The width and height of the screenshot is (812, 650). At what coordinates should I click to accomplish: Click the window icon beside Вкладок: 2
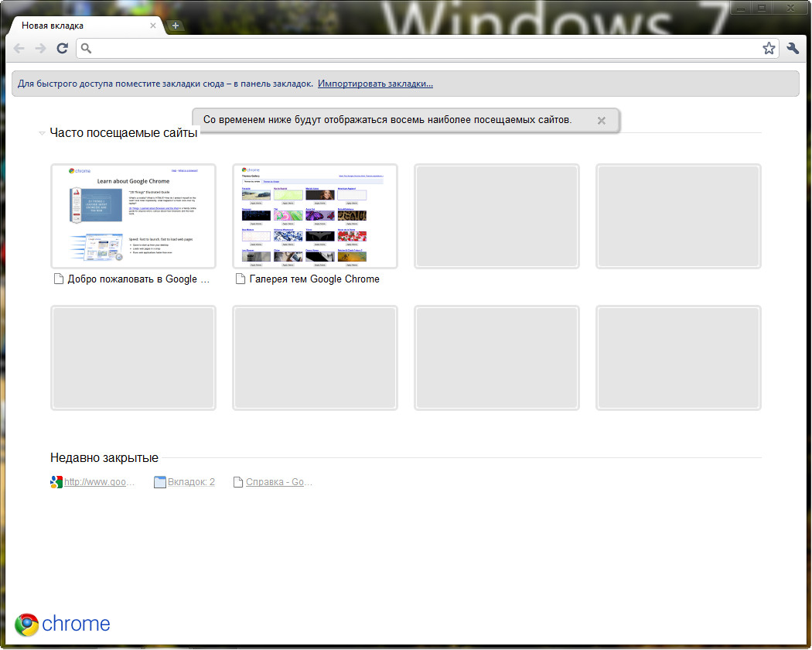point(160,482)
